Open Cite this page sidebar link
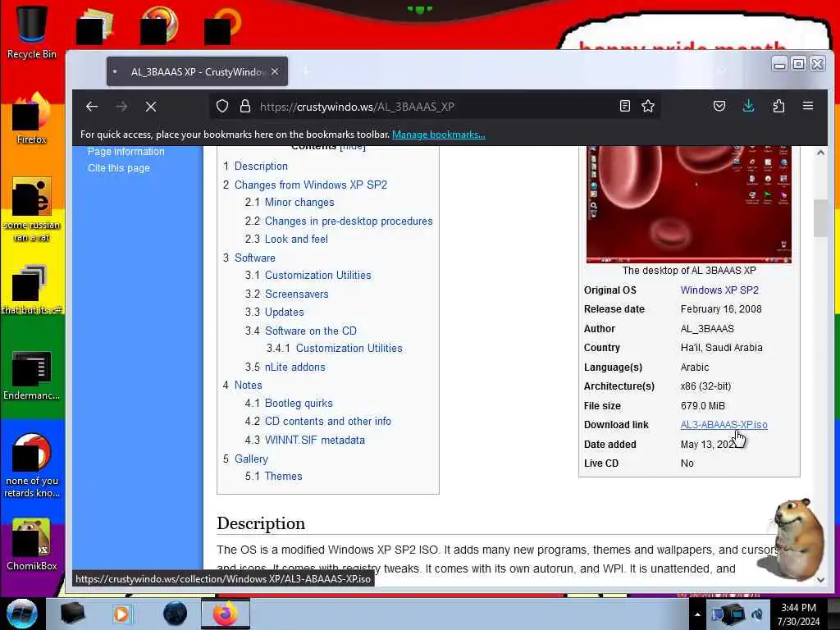The image size is (840, 630). [x=119, y=168]
